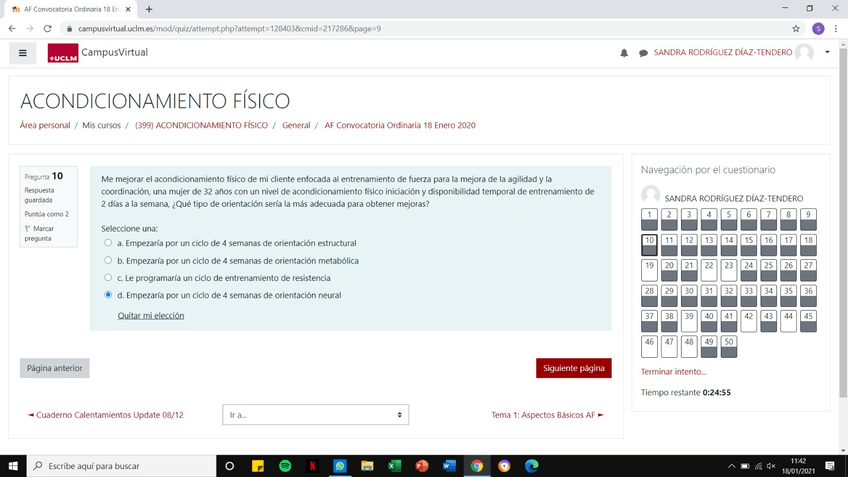Open (399) ACONDICIONAMIENTO FÍSICO breadcrumb

pos(201,125)
